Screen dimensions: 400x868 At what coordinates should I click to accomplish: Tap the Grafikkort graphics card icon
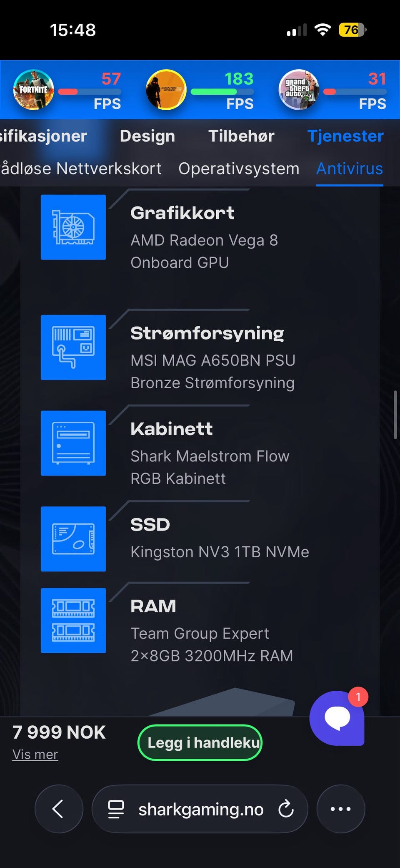point(73,227)
